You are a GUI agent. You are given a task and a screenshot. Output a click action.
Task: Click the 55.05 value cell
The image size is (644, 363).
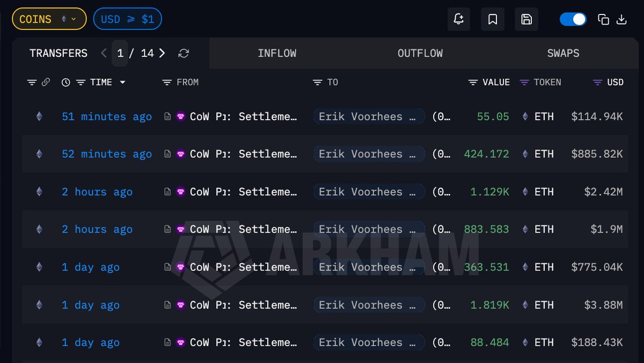(x=493, y=117)
